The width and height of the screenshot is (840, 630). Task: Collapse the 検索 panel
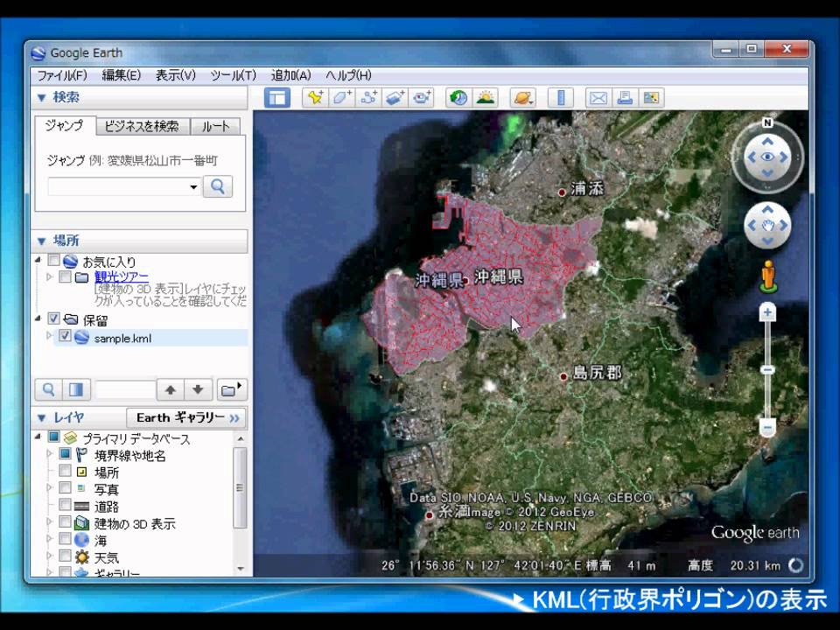click(x=42, y=97)
